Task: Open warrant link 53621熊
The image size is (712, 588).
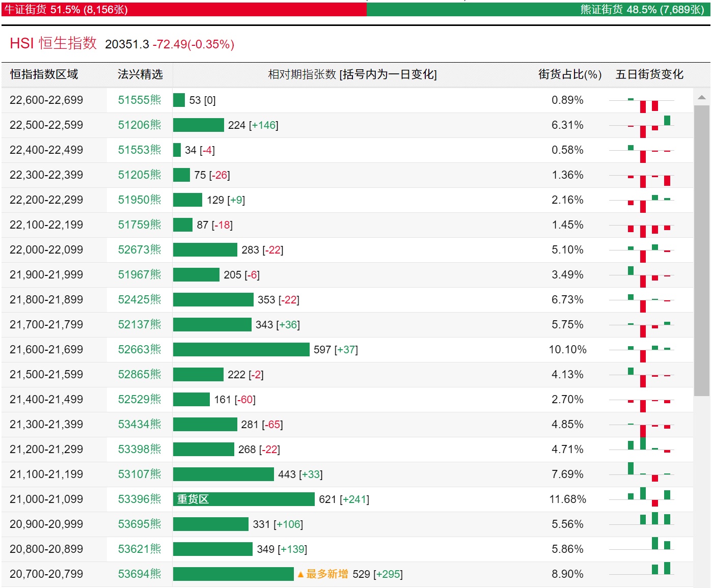Action: pos(140,549)
